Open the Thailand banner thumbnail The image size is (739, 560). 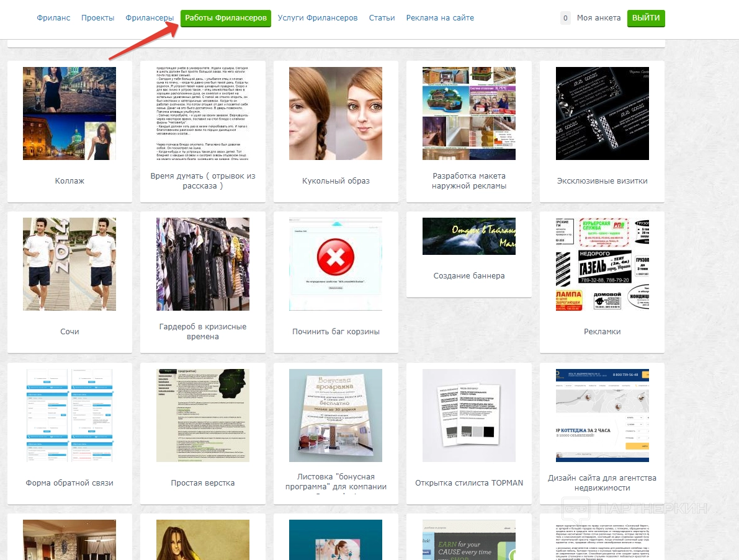tap(469, 236)
